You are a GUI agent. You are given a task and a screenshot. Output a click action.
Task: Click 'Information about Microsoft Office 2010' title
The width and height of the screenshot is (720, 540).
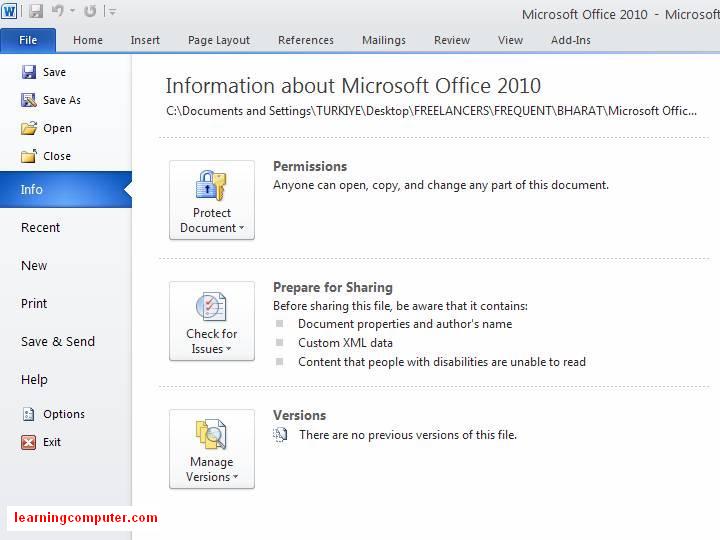(x=353, y=86)
